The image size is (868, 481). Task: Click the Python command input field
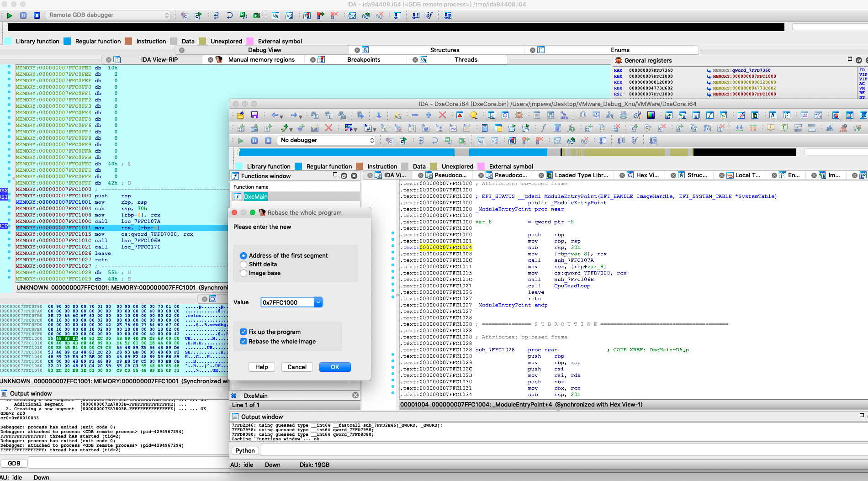(564, 451)
